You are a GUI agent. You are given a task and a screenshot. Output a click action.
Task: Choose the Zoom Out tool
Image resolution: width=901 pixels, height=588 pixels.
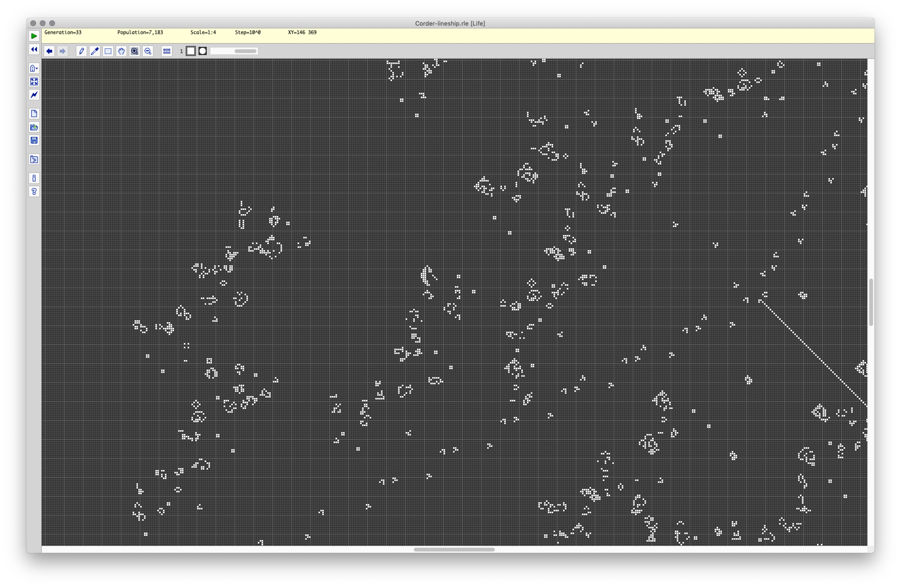tap(148, 51)
